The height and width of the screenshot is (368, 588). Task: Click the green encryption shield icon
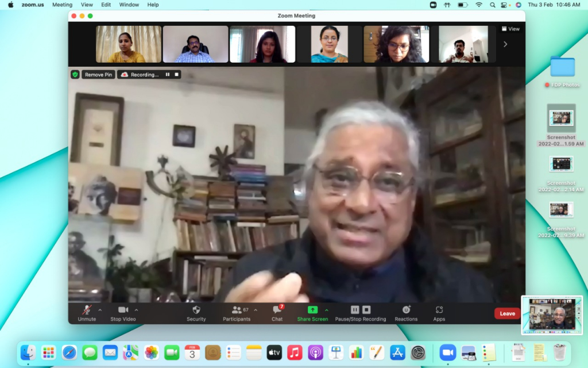click(75, 74)
